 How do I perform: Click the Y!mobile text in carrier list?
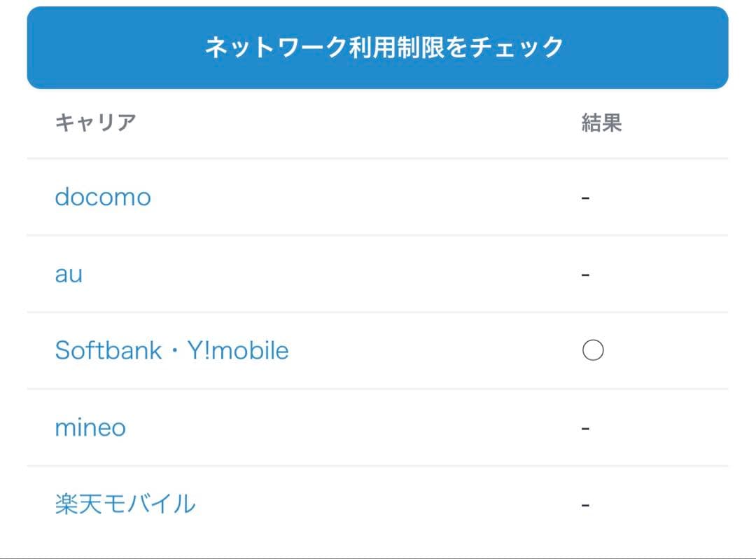(238, 350)
